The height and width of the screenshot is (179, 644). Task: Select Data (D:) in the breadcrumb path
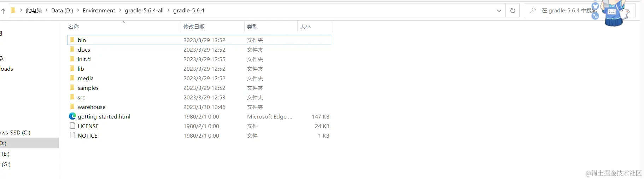[62, 11]
